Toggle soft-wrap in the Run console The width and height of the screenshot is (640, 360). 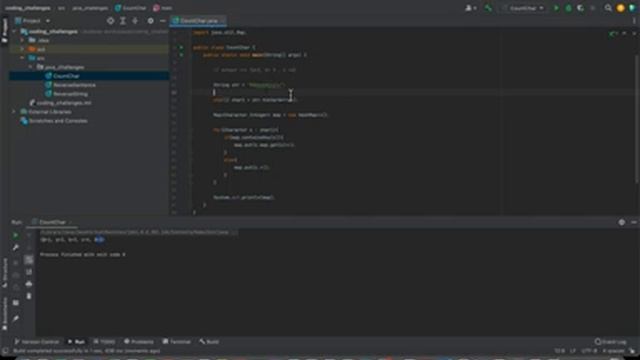pos(29,260)
